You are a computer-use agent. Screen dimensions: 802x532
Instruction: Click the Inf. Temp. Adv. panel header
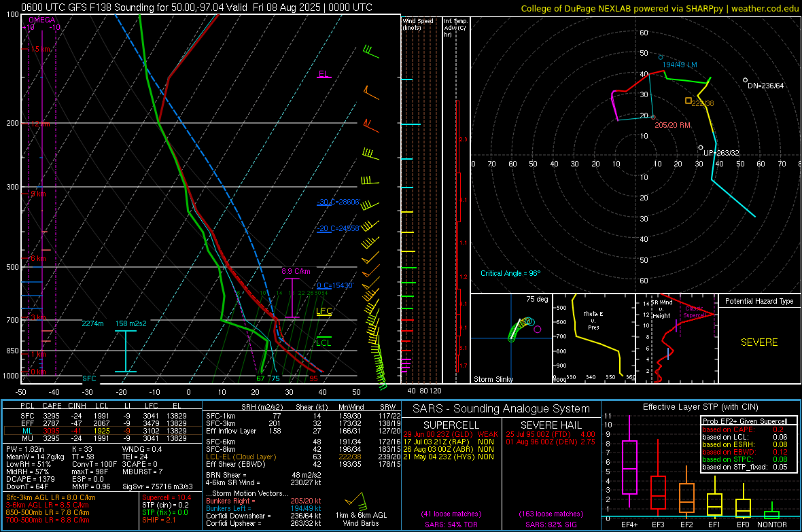point(455,28)
